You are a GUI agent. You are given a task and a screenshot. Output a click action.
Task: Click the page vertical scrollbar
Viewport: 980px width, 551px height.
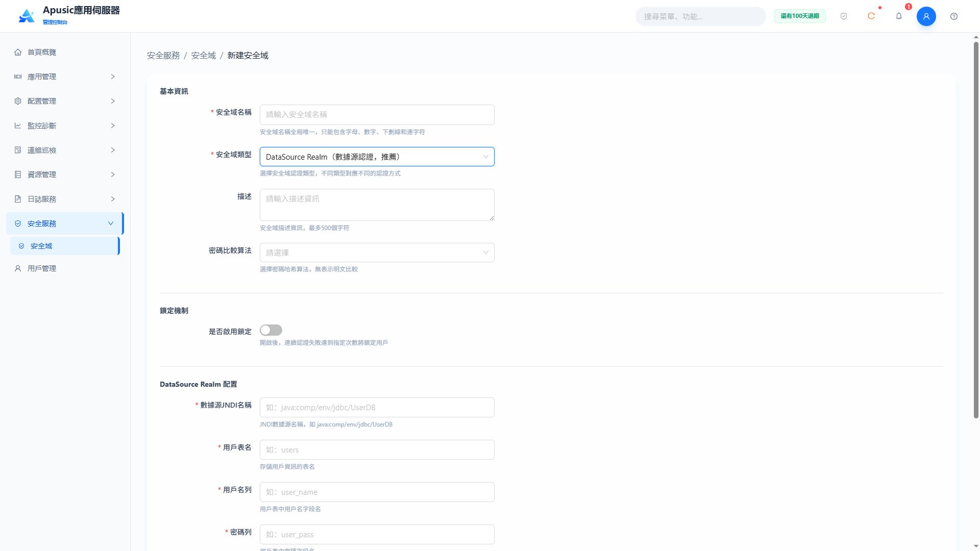point(976,230)
